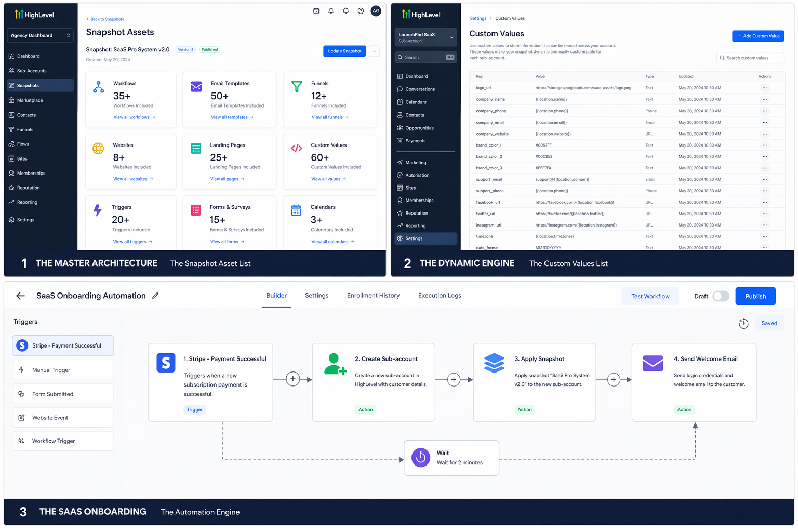Expand LaunchPad SaaS sub-account dropdown
Screen dimensions: 798x532
pyautogui.click(x=425, y=37)
